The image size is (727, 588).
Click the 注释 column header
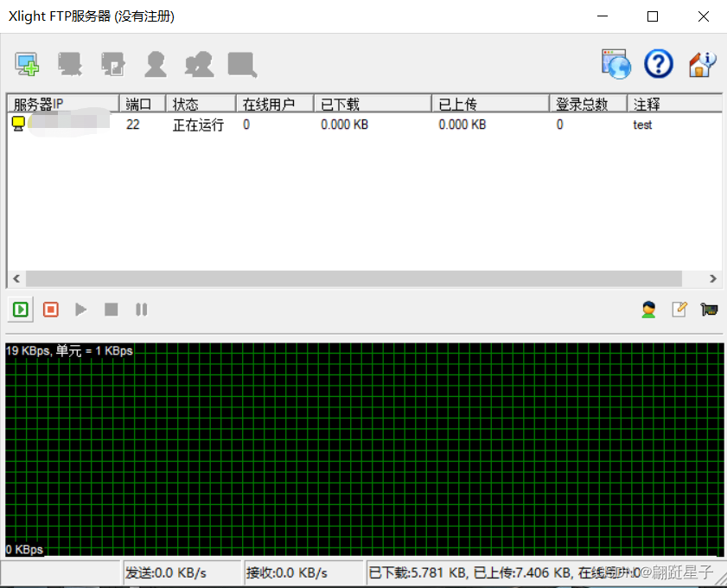(675, 104)
